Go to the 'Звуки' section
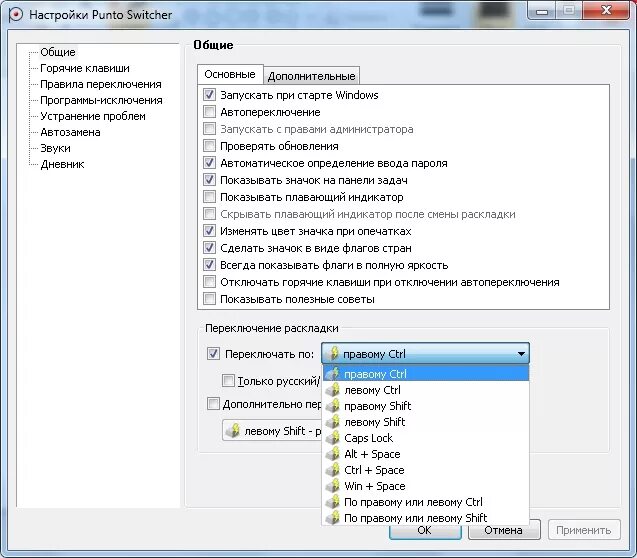This screenshot has width=637, height=558. pyautogui.click(x=55, y=148)
